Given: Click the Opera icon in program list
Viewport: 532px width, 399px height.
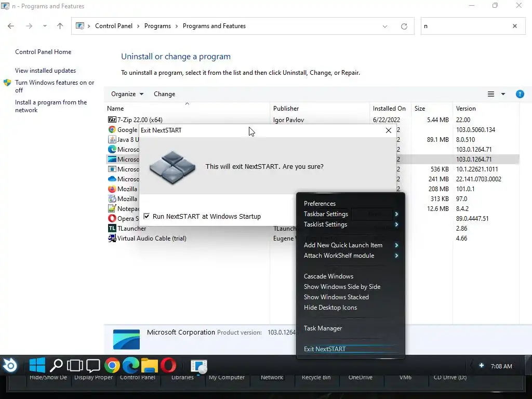Looking at the screenshot, I should pyautogui.click(x=112, y=218).
